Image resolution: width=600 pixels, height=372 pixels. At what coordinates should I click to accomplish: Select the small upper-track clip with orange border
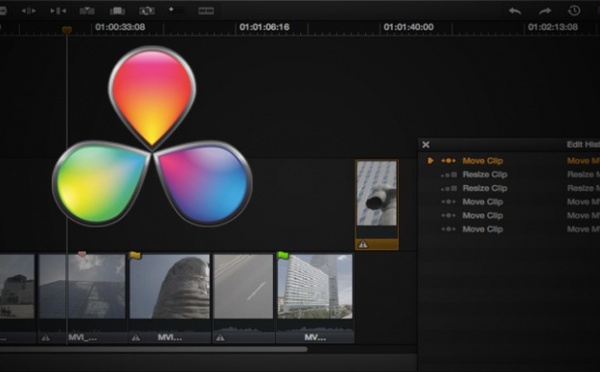click(x=377, y=205)
